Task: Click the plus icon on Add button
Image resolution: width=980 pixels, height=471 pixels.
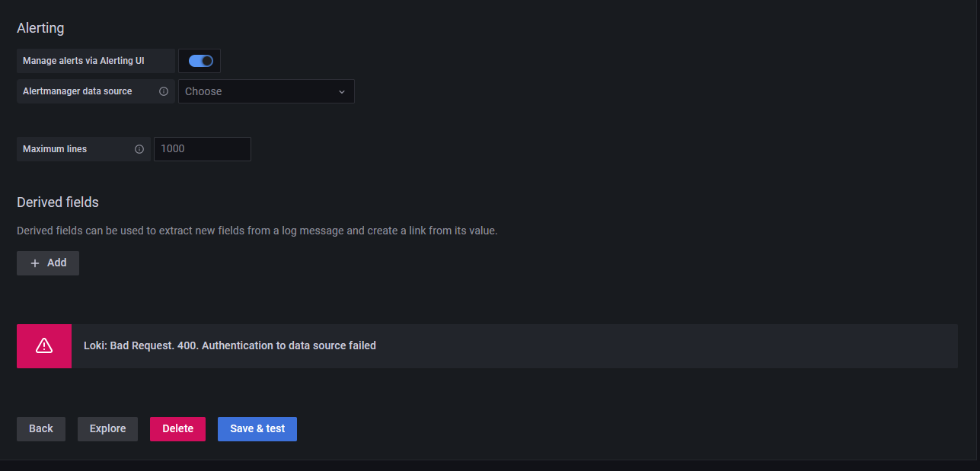Action: point(35,263)
